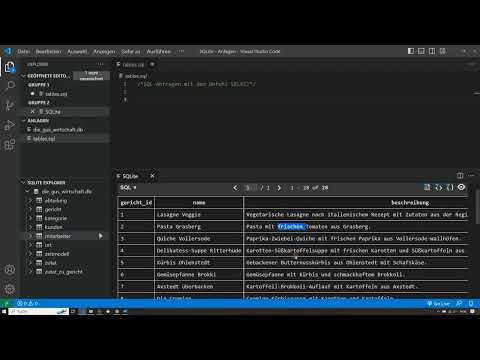Collapse the die_gas_wirtschaft.db database node
Image resolution: width=480 pixels, height=360 pixels.
click(x=28, y=192)
